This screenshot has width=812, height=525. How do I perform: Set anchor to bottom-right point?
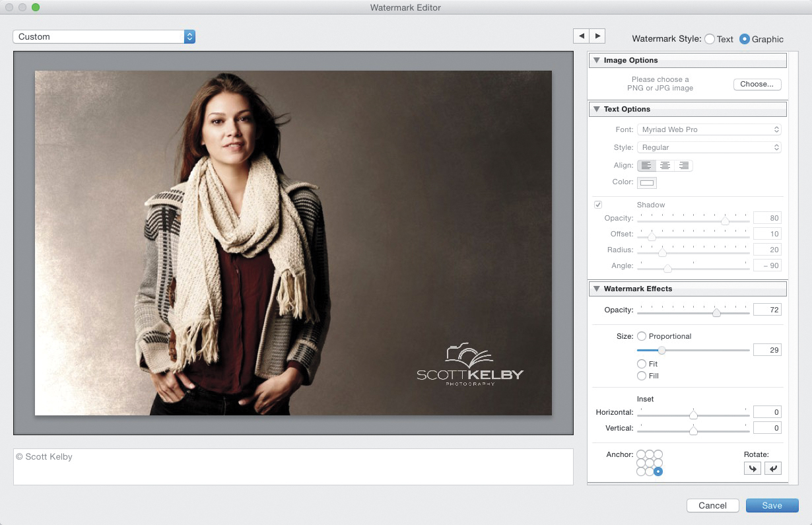(658, 472)
